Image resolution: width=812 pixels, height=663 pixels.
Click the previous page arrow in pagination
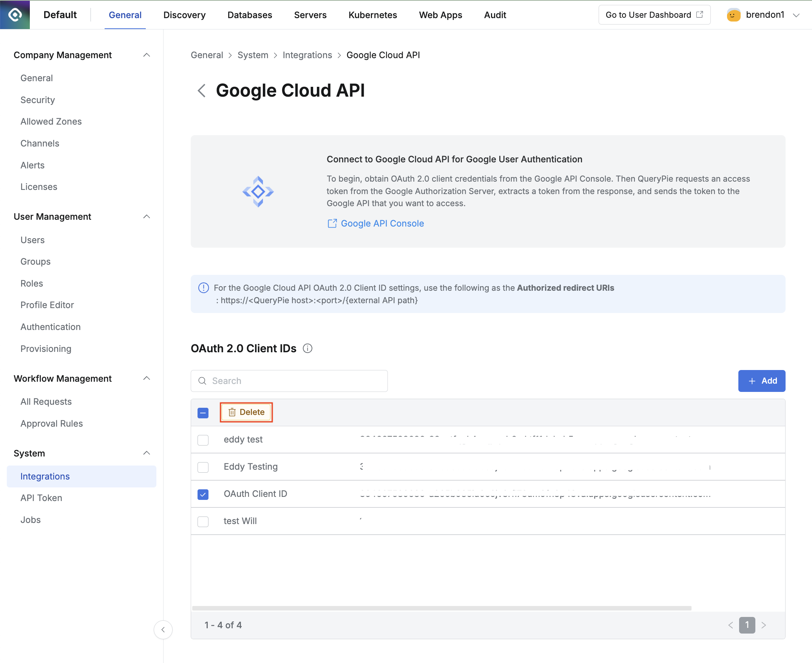coord(731,625)
